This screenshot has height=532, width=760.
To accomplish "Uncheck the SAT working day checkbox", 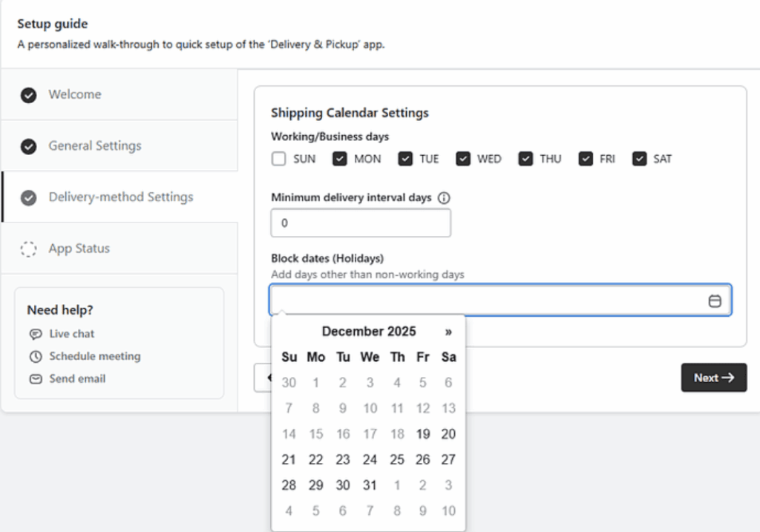I will (639, 159).
